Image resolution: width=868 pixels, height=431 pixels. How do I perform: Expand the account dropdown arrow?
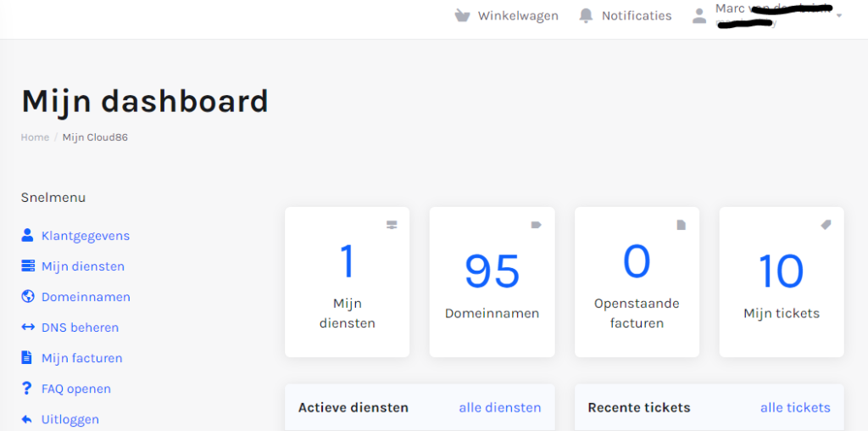pos(839,15)
